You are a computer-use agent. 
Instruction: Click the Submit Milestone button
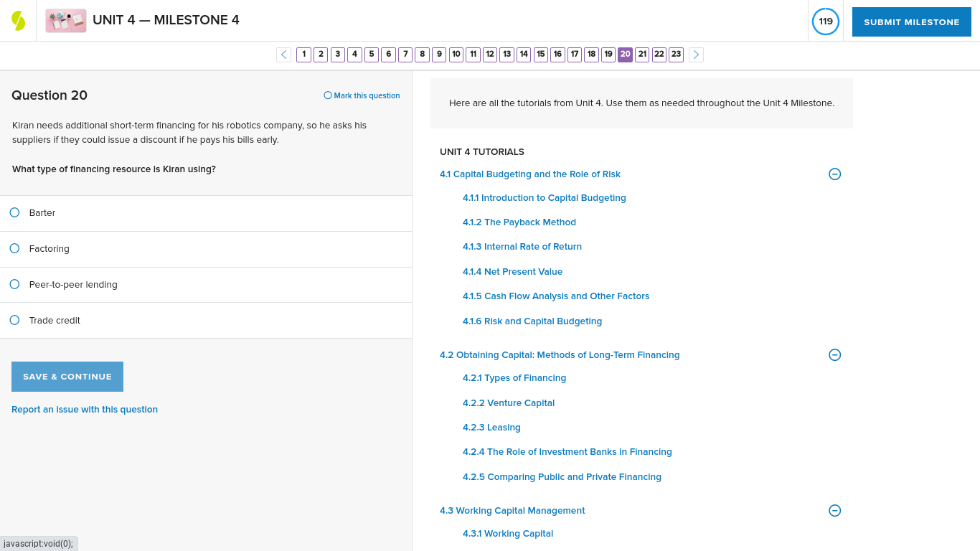click(911, 22)
